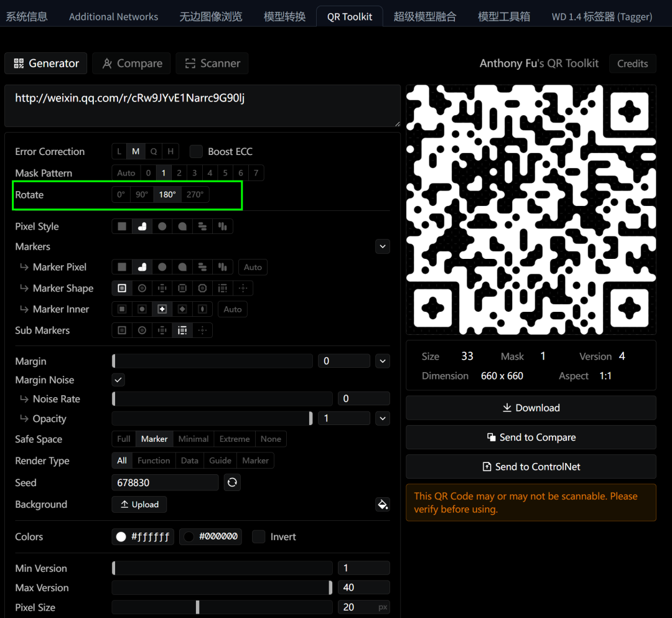Choose circle Marker Shape icon
The image size is (672, 618).
(142, 288)
